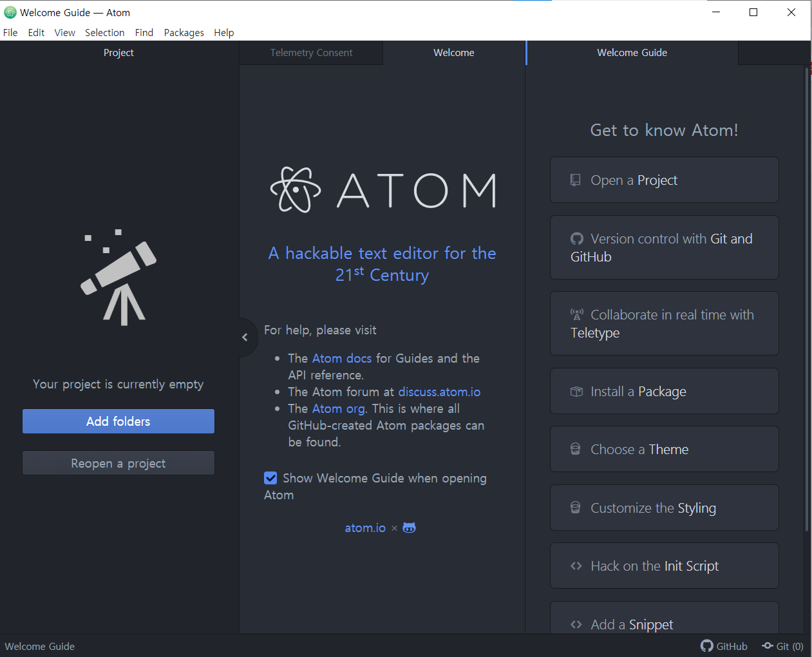Click 'Your project is currently empty' text
The height and width of the screenshot is (657, 812).
(x=118, y=384)
